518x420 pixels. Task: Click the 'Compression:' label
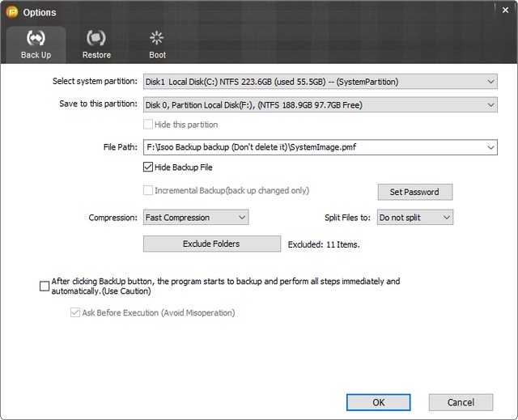pos(113,218)
